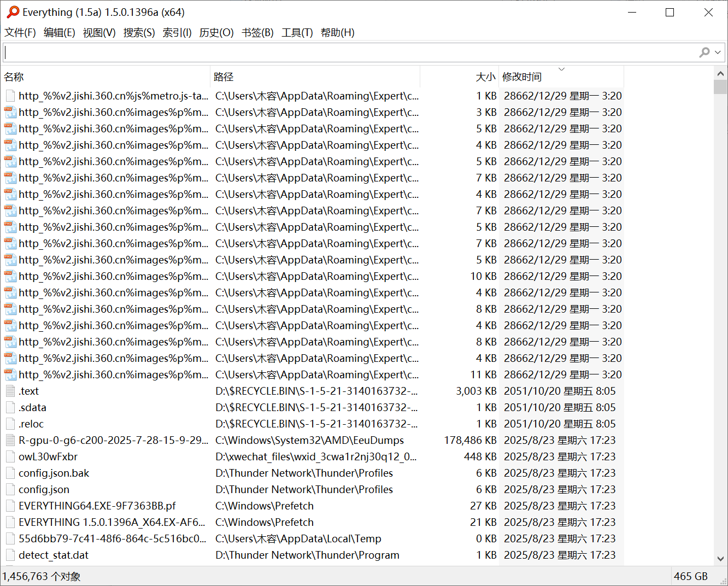Click the path C:\Users\木容\AppData\Local\Temp
The width and height of the screenshot is (728, 586).
[x=298, y=539]
